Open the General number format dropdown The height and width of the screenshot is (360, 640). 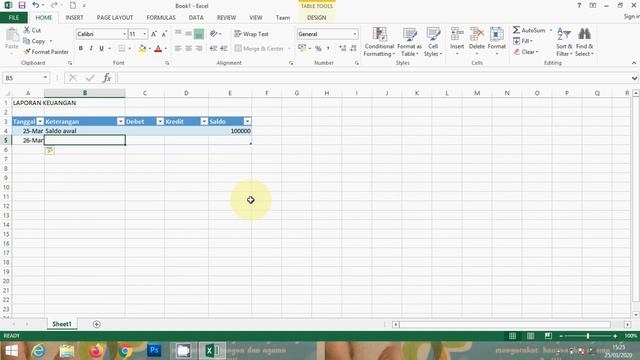tap(355, 34)
